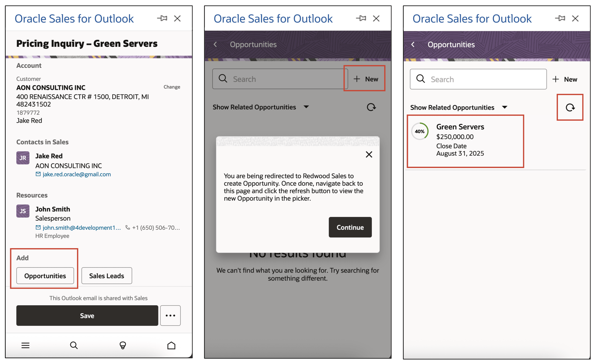Click the Sales Leads button
The image size is (595, 364).
(106, 276)
